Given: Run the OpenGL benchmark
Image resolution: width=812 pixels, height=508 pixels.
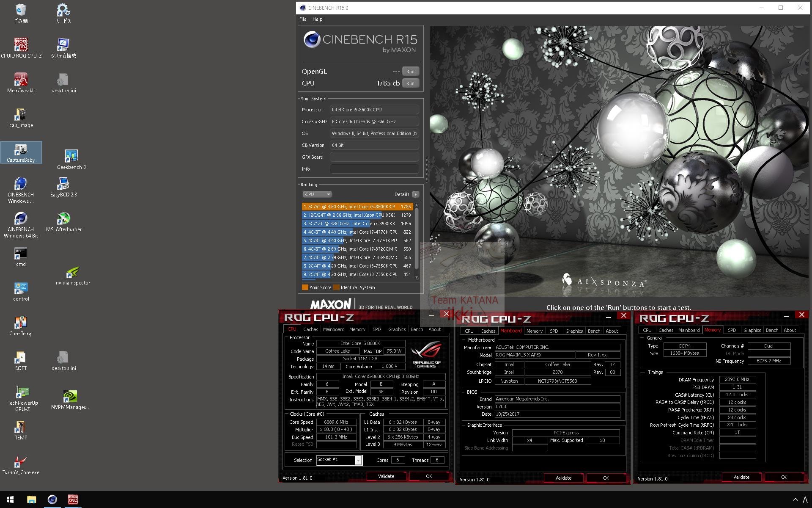Looking at the screenshot, I should [x=410, y=72].
